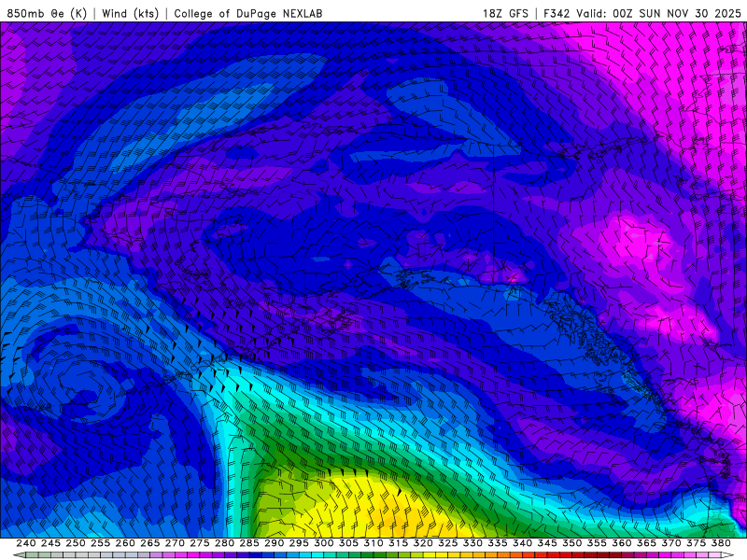Click 'College of DuPage NEXLAB' header text
Image resolution: width=747 pixels, height=560 pixels.
[247, 13]
